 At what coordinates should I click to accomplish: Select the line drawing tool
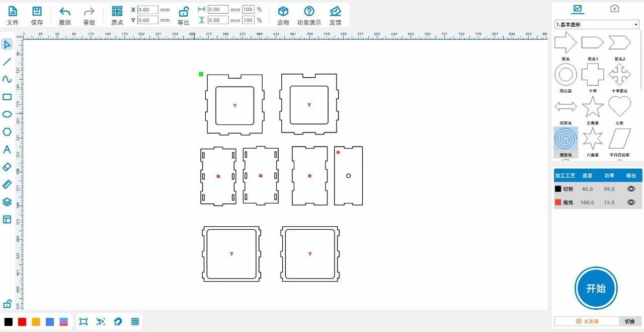coord(7,62)
